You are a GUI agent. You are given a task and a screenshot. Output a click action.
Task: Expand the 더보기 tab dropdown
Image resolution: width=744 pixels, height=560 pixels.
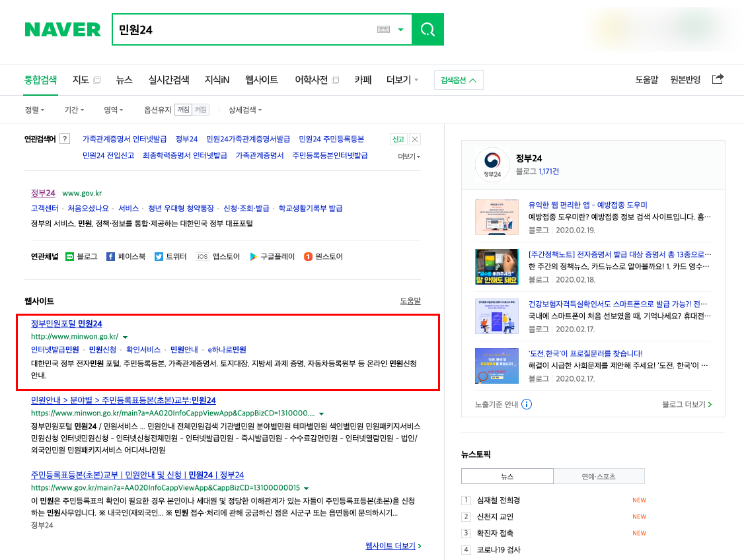pos(402,80)
